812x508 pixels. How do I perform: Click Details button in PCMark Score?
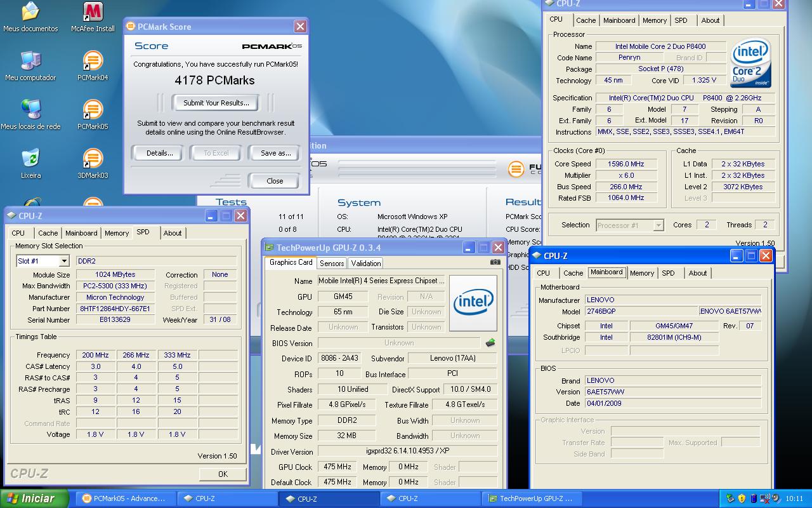pos(159,153)
